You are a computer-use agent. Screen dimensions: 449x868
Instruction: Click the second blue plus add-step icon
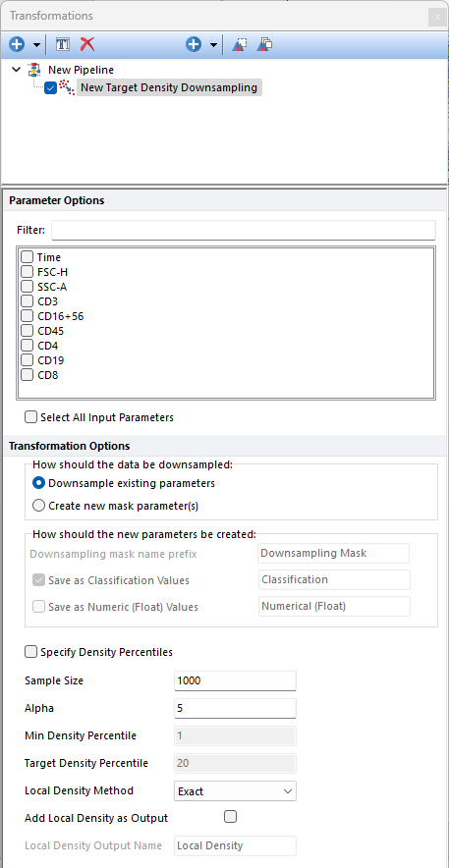194,44
